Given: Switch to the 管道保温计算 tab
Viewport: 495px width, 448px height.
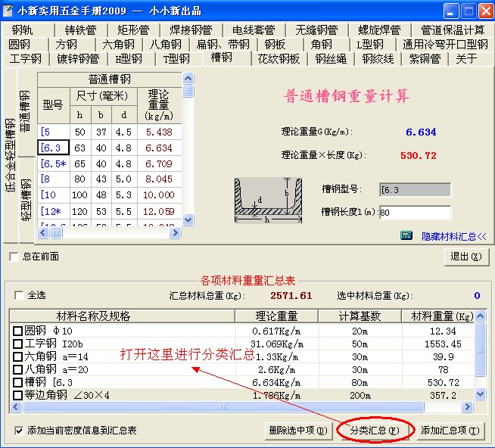Looking at the screenshot, I should point(453,30).
